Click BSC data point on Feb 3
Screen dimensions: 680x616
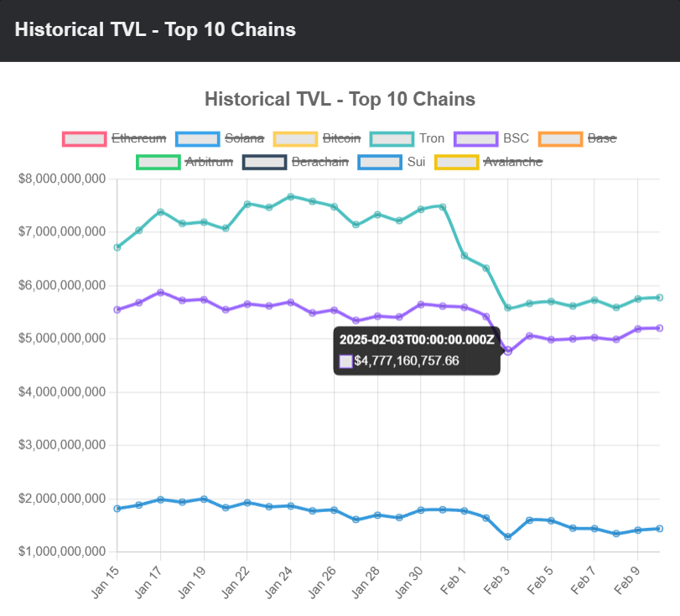click(507, 351)
